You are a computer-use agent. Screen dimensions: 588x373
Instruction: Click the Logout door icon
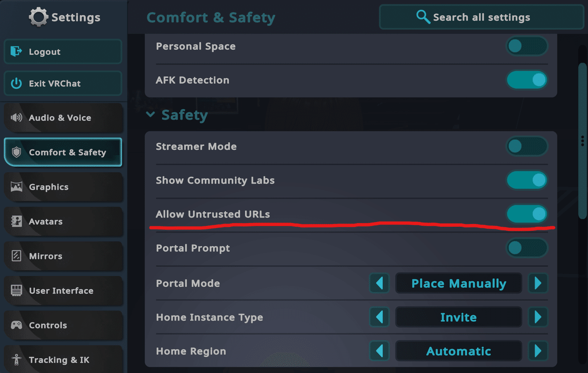coord(16,51)
